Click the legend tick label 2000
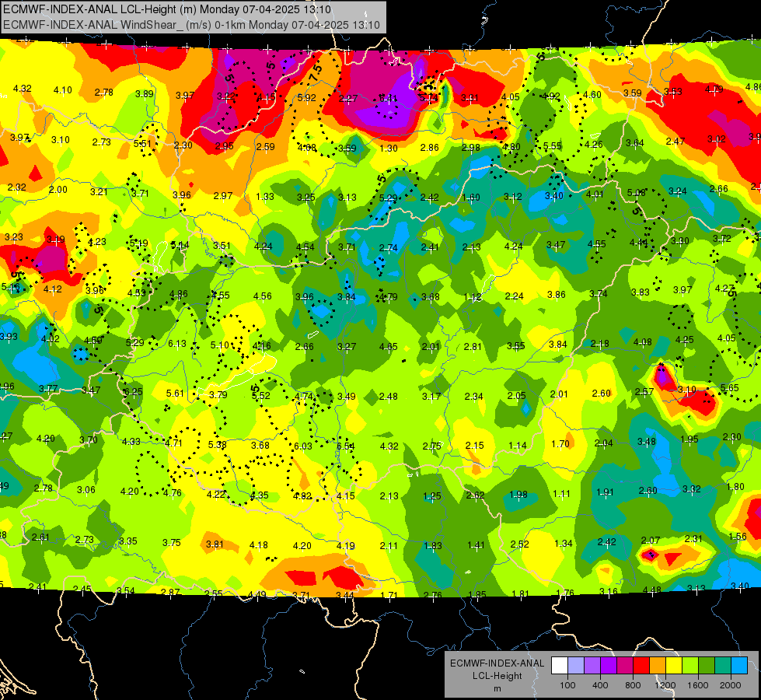The height and width of the screenshot is (700, 761). point(731,685)
